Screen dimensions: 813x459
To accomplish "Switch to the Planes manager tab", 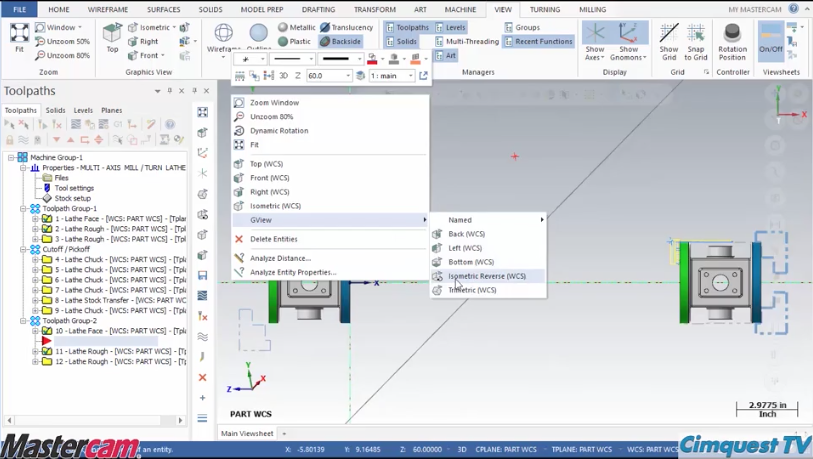I will [x=111, y=110].
